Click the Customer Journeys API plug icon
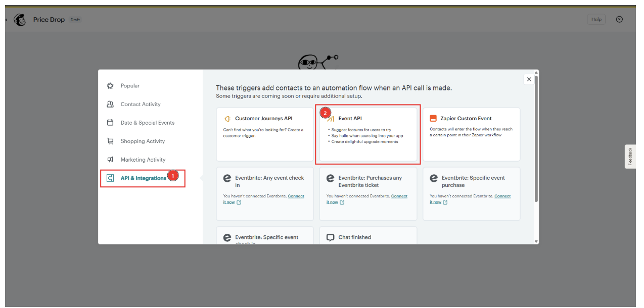This screenshot has width=644, height=308. click(x=227, y=119)
